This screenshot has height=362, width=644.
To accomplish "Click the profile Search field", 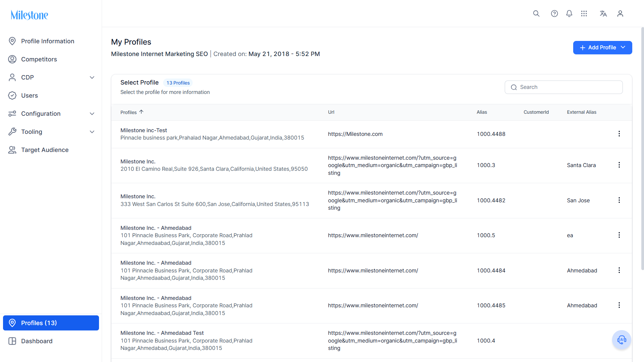I will tap(563, 87).
